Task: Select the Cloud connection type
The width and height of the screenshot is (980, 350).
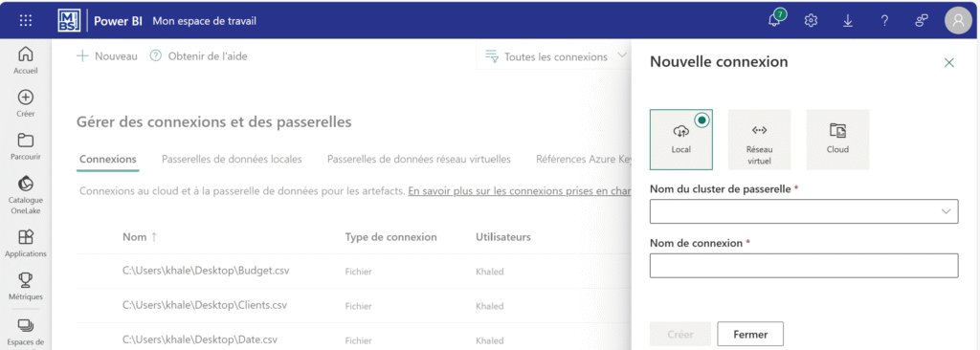Action: click(837, 140)
